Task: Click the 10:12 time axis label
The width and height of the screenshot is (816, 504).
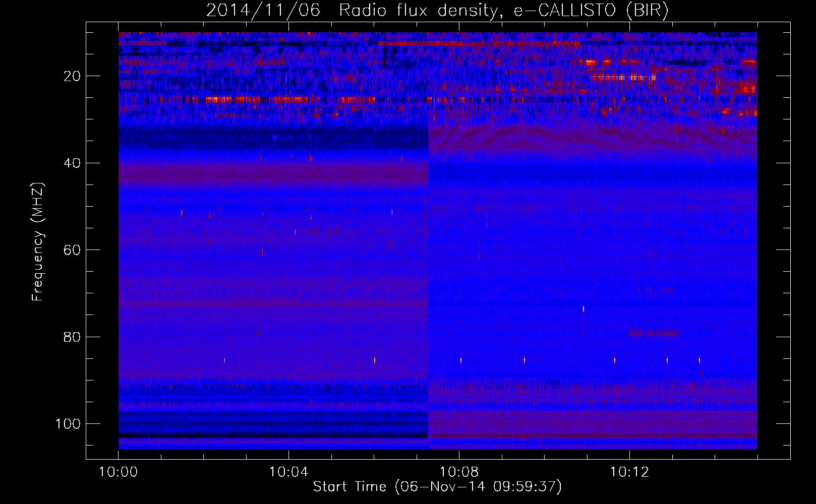Action: click(x=629, y=472)
